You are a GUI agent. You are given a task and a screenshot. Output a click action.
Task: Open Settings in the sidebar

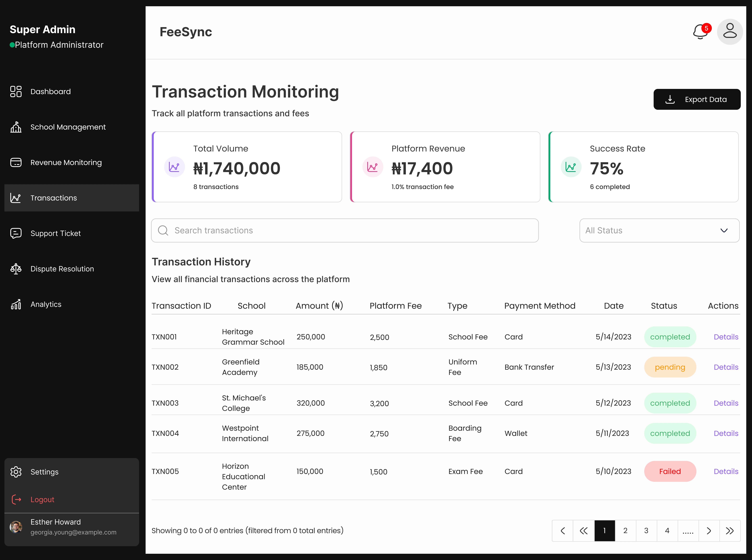[x=72, y=472]
